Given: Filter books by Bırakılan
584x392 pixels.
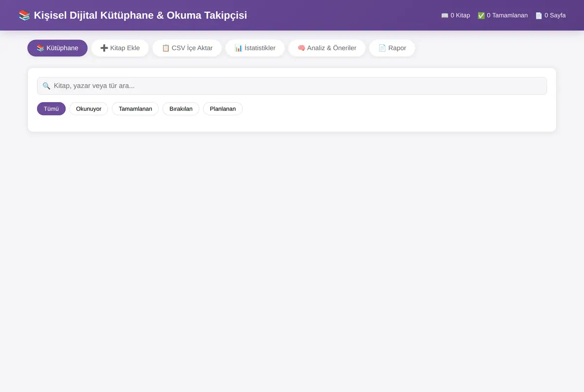Looking at the screenshot, I should point(181,109).
